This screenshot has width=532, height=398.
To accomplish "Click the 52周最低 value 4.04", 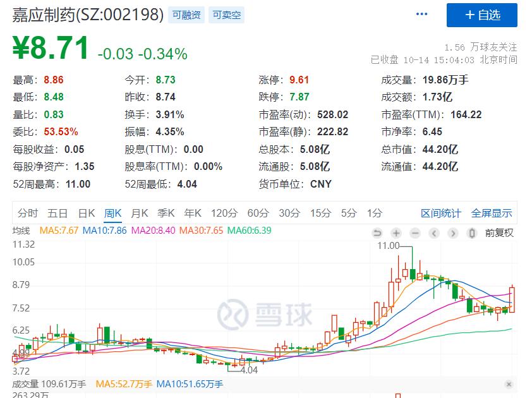I will [187, 184].
